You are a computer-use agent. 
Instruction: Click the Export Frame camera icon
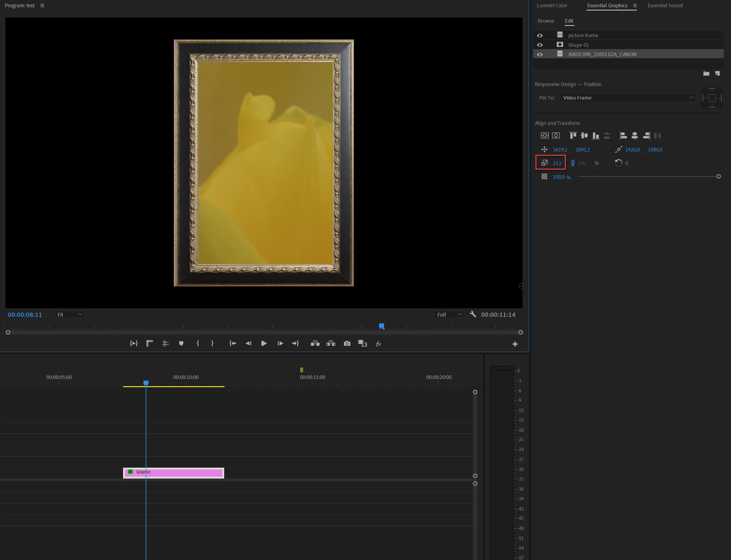(x=347, y=343)
